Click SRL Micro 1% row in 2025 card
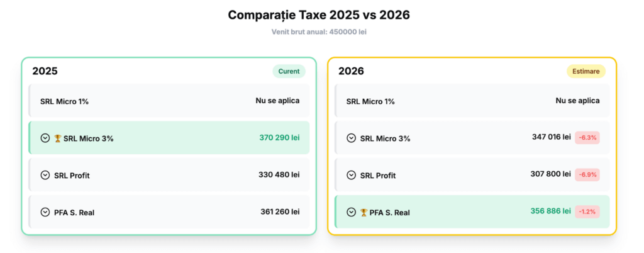This screenshot has width=644, height=253. 169,101
